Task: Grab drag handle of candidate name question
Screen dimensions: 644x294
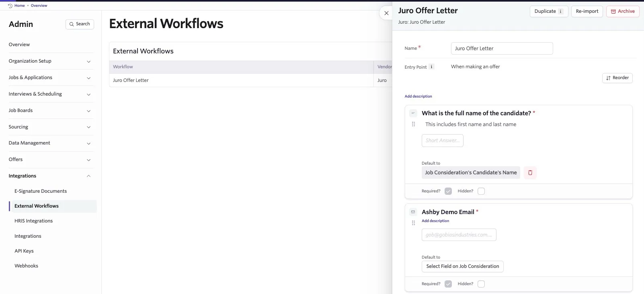Action: pos(413,124)
